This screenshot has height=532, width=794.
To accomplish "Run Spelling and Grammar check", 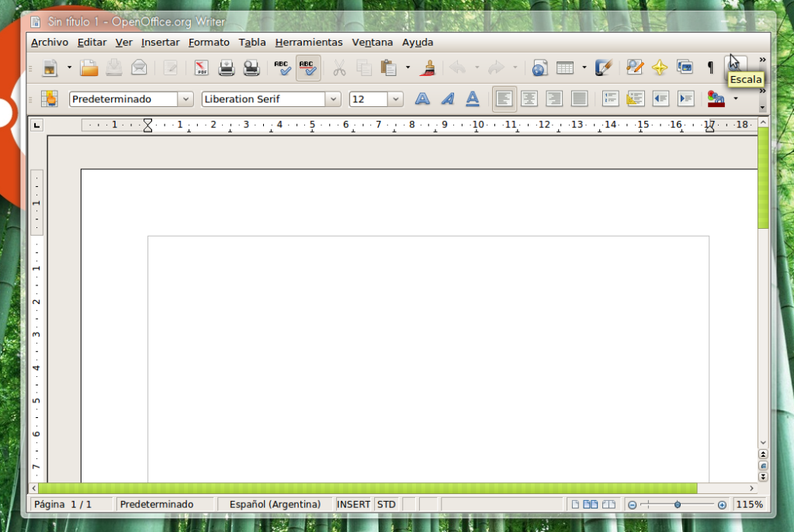I will point(282,67).
